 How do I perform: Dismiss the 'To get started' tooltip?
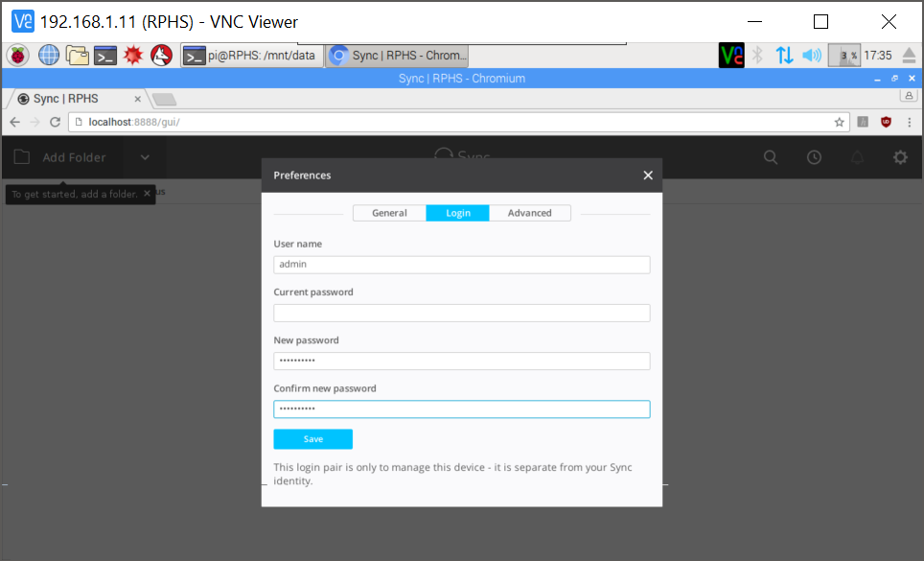point(147,194)
